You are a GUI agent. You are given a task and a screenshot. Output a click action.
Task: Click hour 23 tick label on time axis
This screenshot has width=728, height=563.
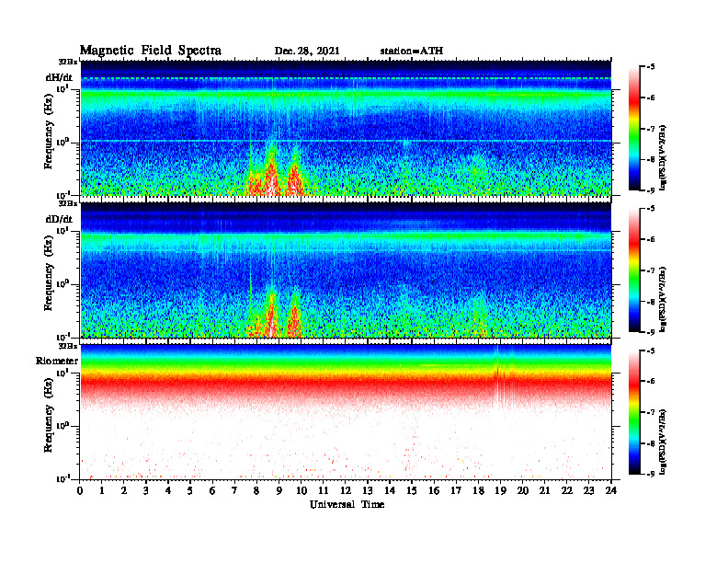click(x=589, y=490)
